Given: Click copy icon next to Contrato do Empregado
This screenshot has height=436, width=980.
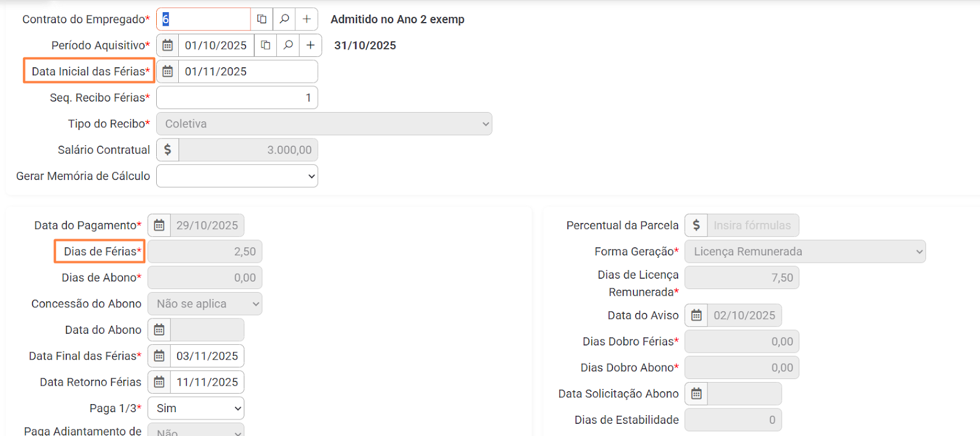Looking at the screenshot, I should (262, 19).
